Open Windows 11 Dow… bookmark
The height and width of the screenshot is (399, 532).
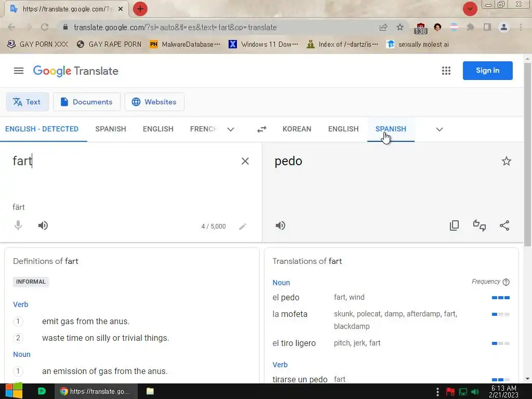pyautogui.click(x=263, y=45)
